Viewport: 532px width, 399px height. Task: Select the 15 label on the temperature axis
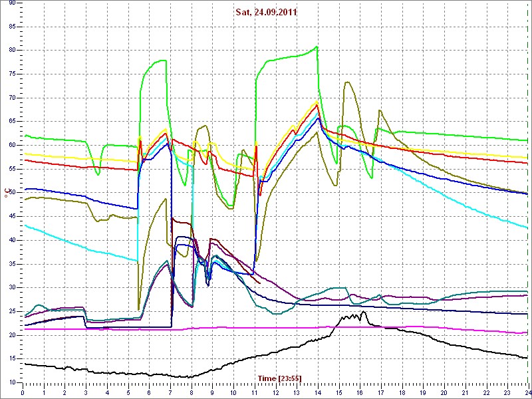11,359
